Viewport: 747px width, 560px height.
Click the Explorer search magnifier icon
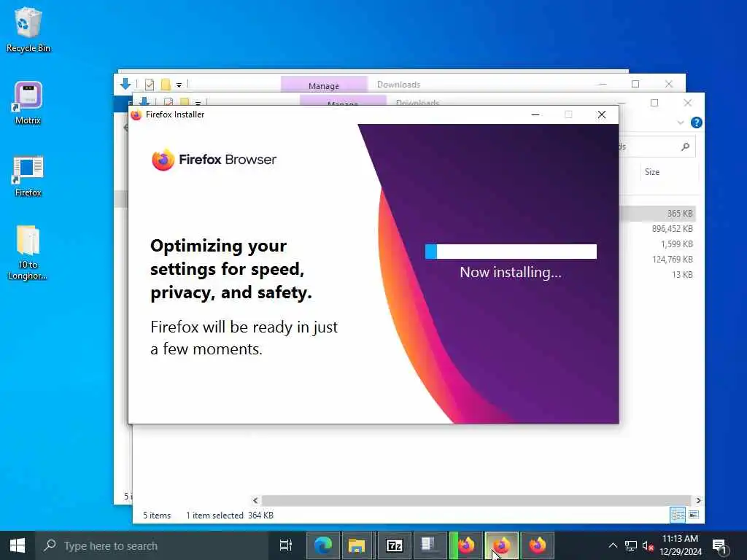tap(685, 147)
